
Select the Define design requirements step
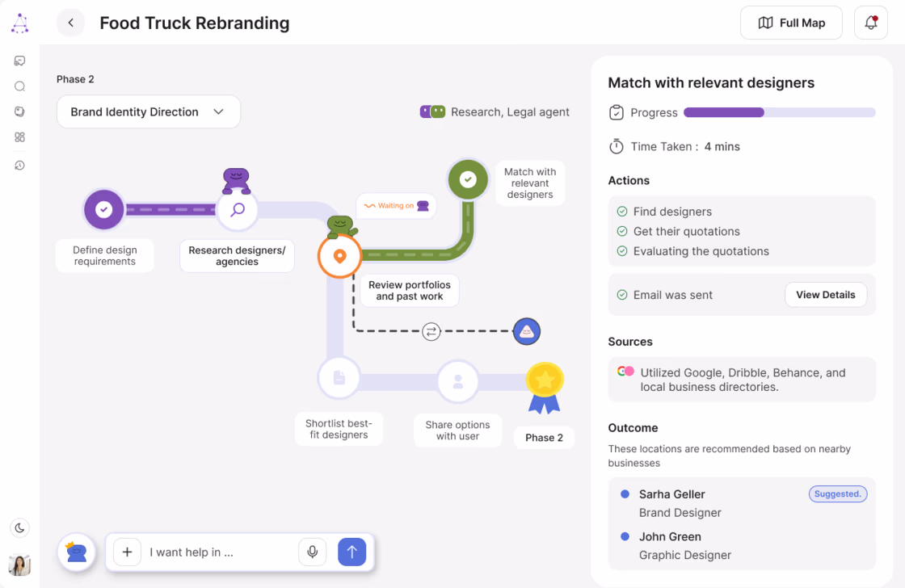pos(104,210)
